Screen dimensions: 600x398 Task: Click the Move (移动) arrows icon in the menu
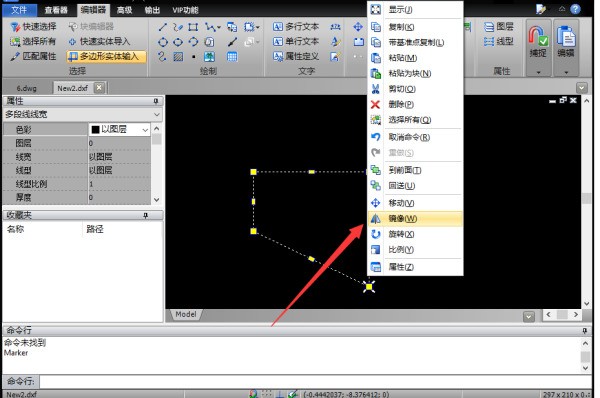pos(375,203)
